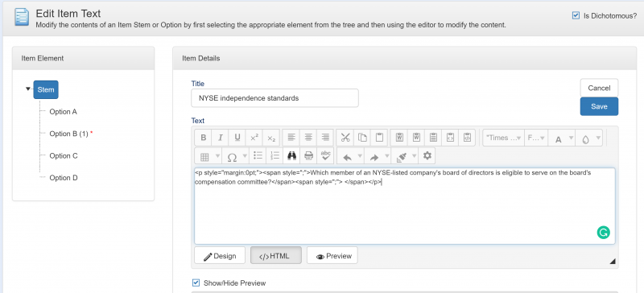Open the editor settings gear
This screenshot has width=644, height=293.
[x=427, y=156]
